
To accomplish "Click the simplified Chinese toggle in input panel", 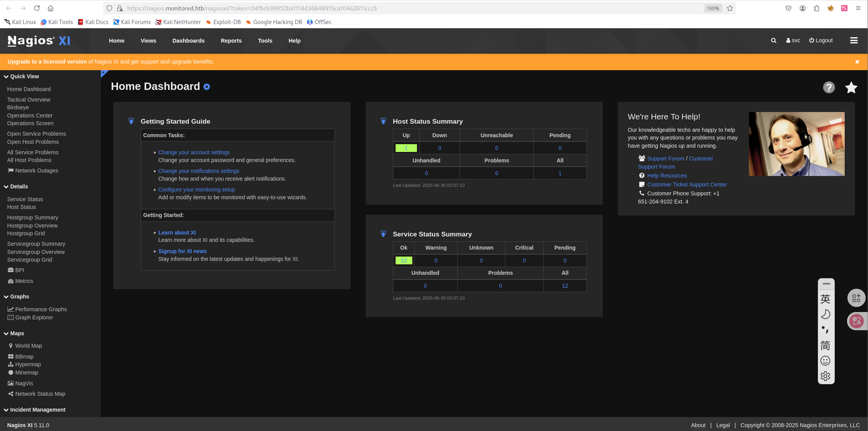I will click(825, 345).
